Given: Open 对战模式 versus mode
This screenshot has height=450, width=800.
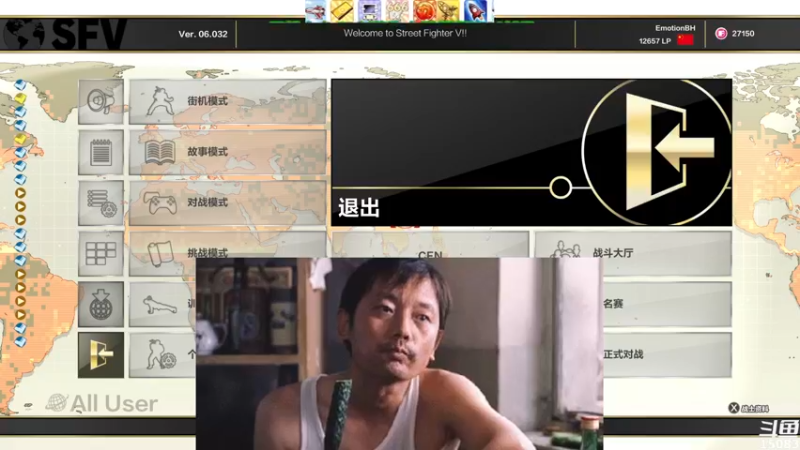Looking at the screenshot, I should (227, 203).
